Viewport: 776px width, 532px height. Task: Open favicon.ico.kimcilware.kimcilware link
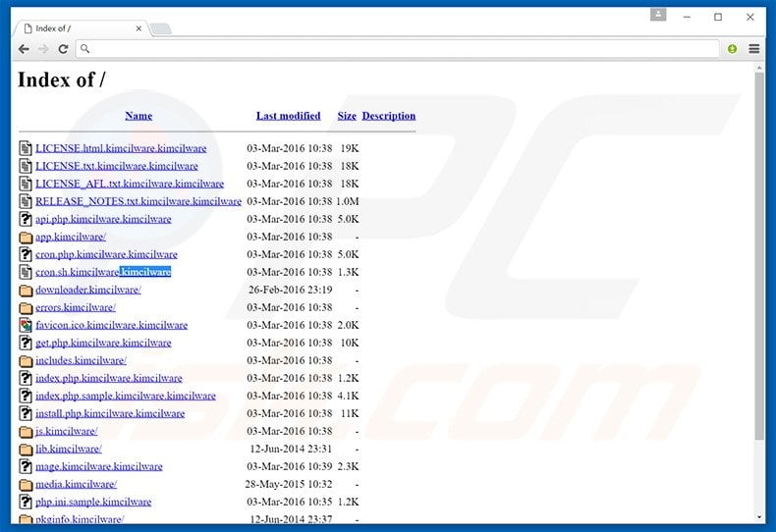pos(111,325)
